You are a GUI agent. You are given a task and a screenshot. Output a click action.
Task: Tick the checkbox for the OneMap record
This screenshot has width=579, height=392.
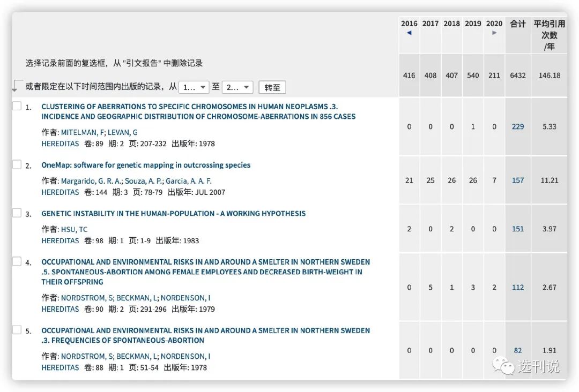pyautogui.click(x=17, y=164)
